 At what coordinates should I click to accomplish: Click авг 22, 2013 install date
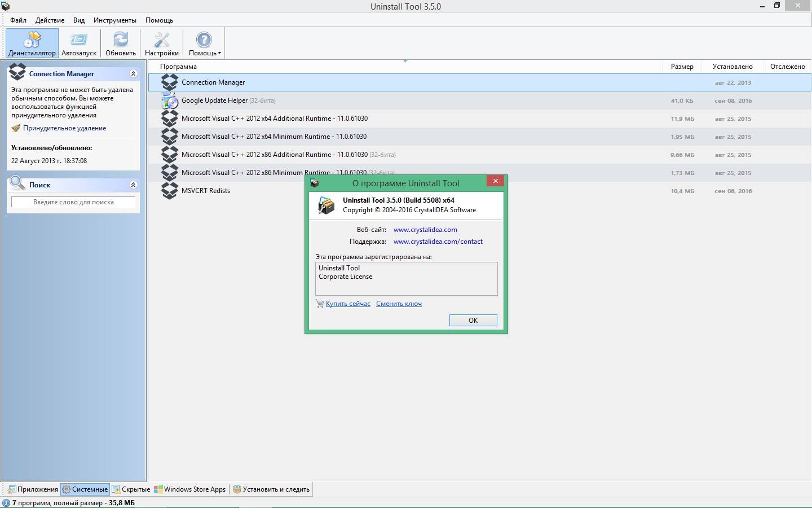point(733,82)
